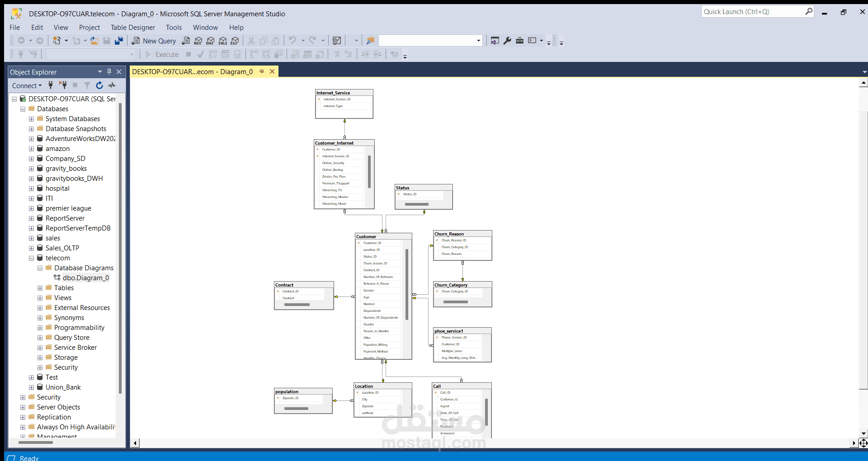Click the diagram scroll-up arrow
The image size is (868, 461).
pyautogui.click(x=863, y=83)
